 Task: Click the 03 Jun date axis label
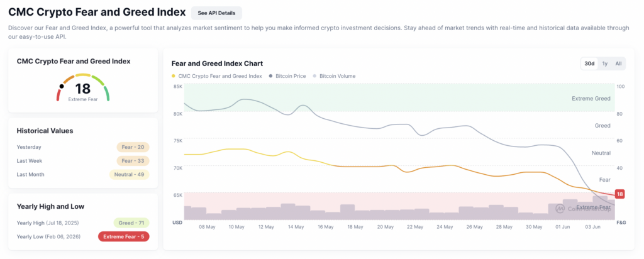pyautogui.click(x=593, y=227)
